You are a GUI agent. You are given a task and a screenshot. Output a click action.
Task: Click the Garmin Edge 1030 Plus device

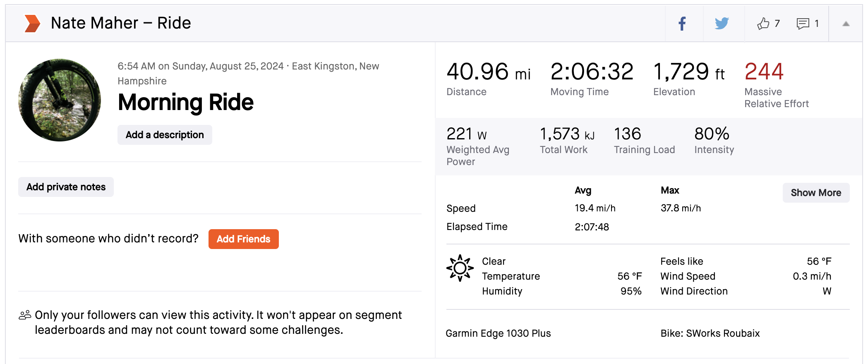tap(498, 333)
